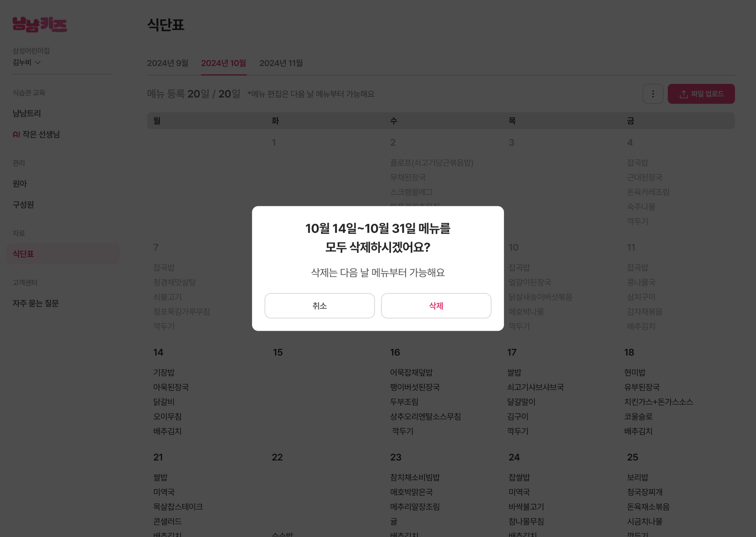
Task: Click 팽이버섯된장국 menu item
Action: [x=415, y=387]
